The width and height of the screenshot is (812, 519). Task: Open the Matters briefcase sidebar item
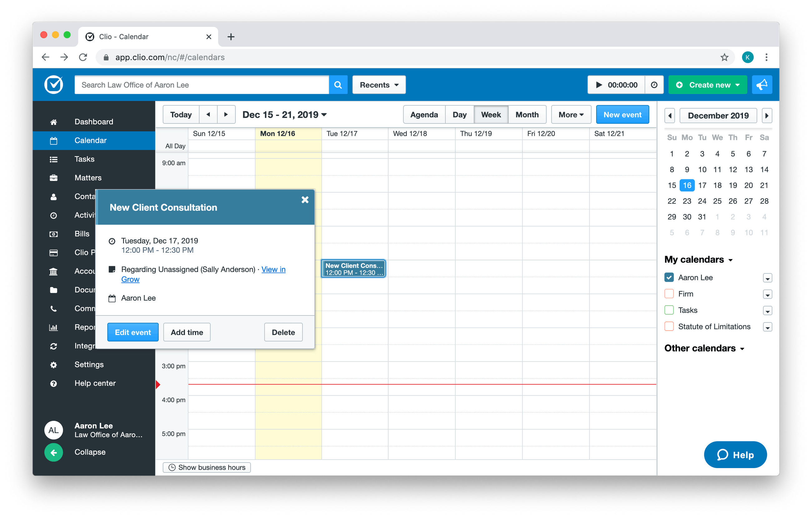88,177
